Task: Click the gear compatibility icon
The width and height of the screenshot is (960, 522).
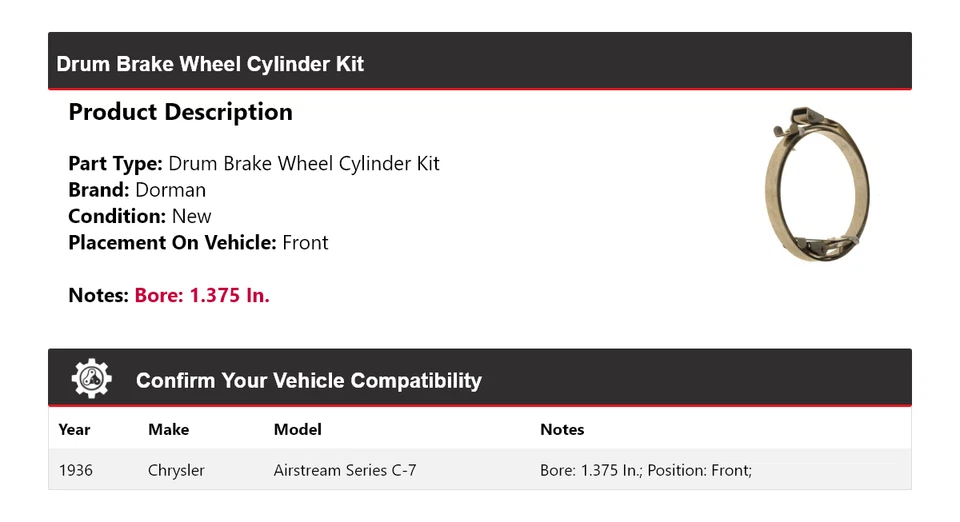Action: pos(91,379)
